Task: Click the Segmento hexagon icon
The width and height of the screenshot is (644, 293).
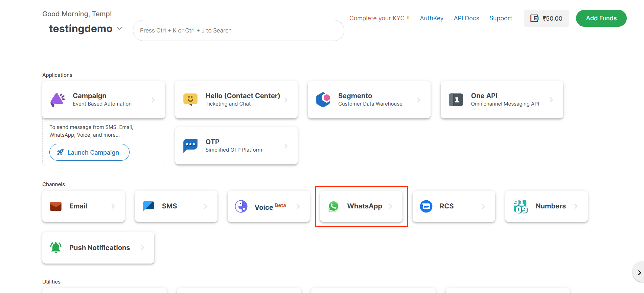Action: 323,100
